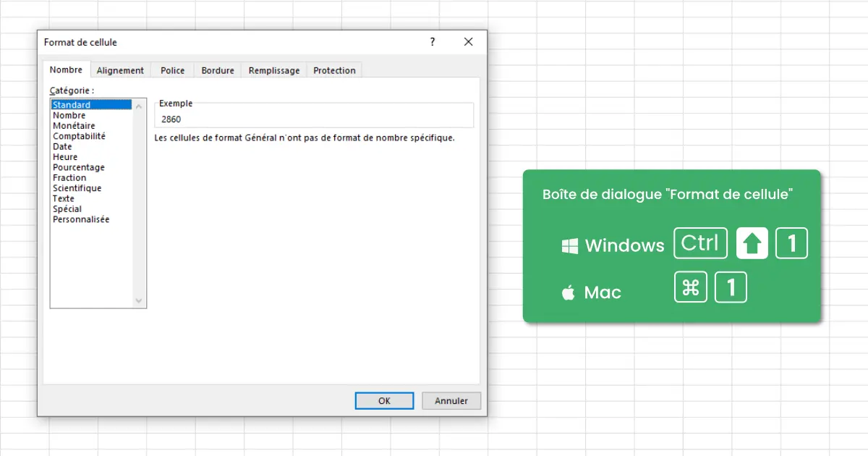Close the Format de cellule dialog
Screen dimensions: 868x456
pos(468,42)
